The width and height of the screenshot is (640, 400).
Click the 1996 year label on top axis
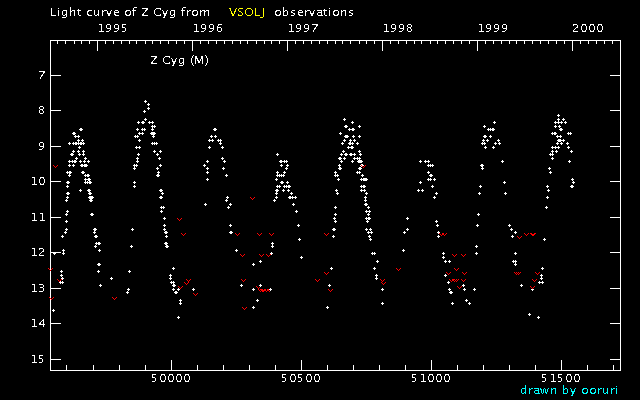point(207,29)
